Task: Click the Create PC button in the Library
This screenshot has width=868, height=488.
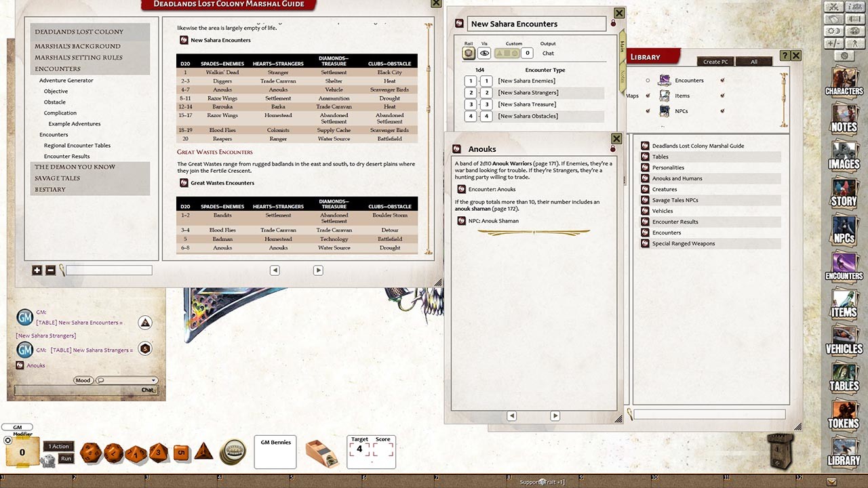Action: pos(715,61)
